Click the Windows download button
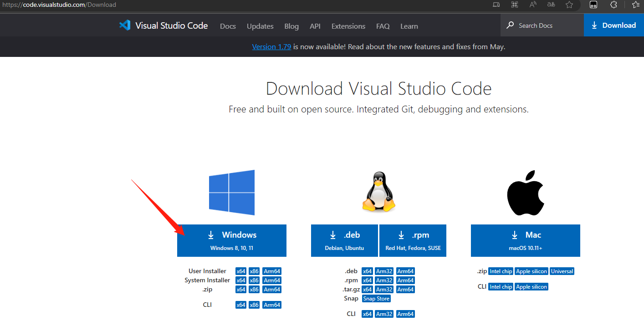This screenshot has height=331, width=644. point(232,240)
